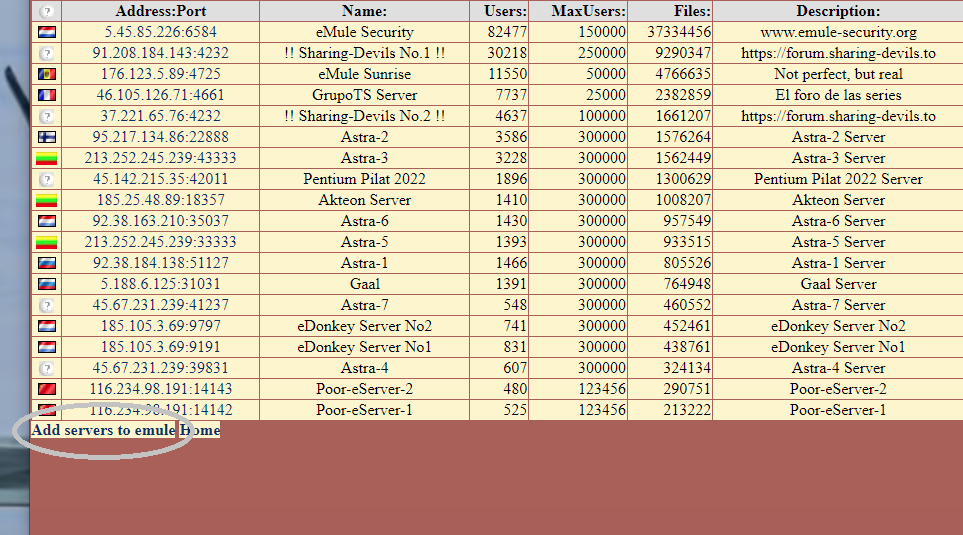The image size is (963, 535).
Task: Click the users count 82477
Action: pos(507,32)
